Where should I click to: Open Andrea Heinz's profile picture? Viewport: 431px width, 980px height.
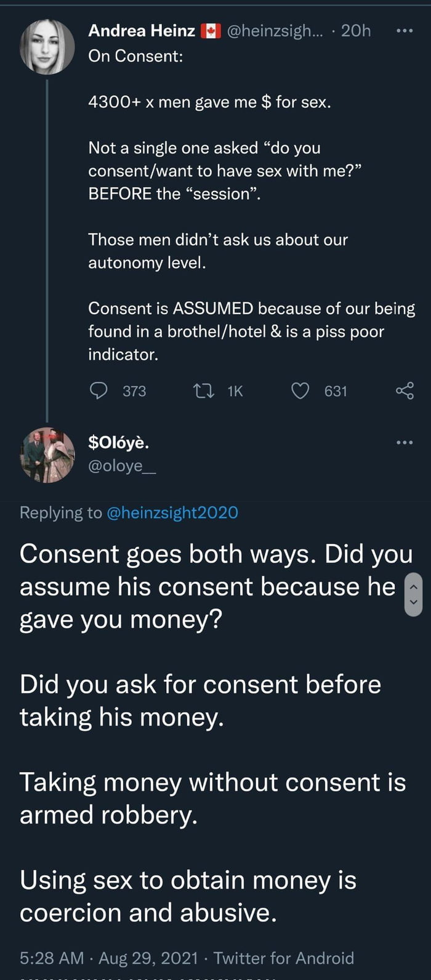(x=47, y=47)
